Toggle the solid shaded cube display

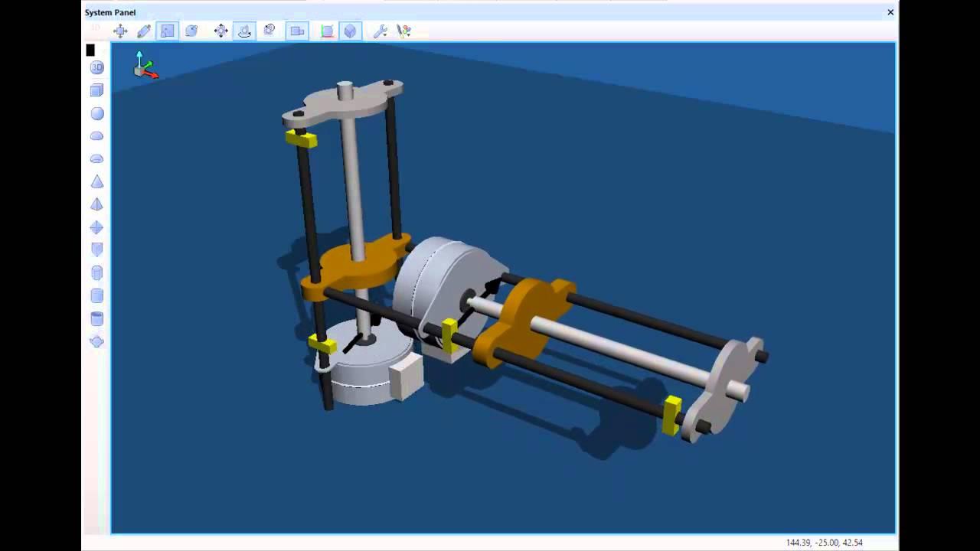(x=350, y=31)
